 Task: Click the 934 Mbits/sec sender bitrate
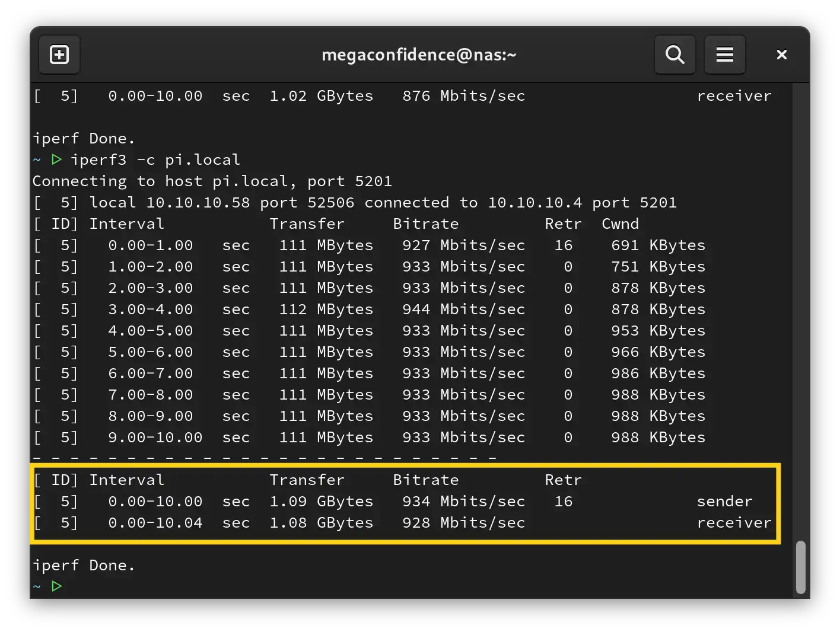(x=463, y=501)
